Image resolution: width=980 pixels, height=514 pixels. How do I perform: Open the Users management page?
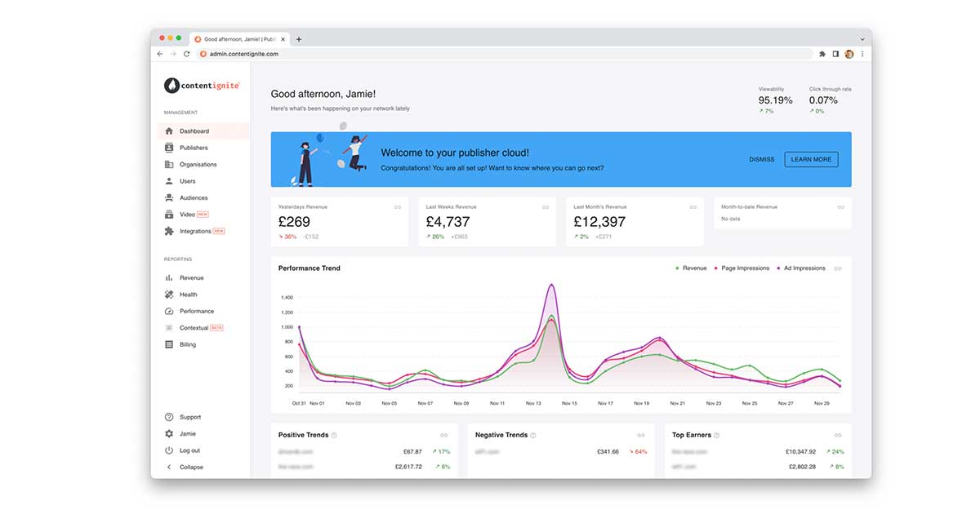188,180
